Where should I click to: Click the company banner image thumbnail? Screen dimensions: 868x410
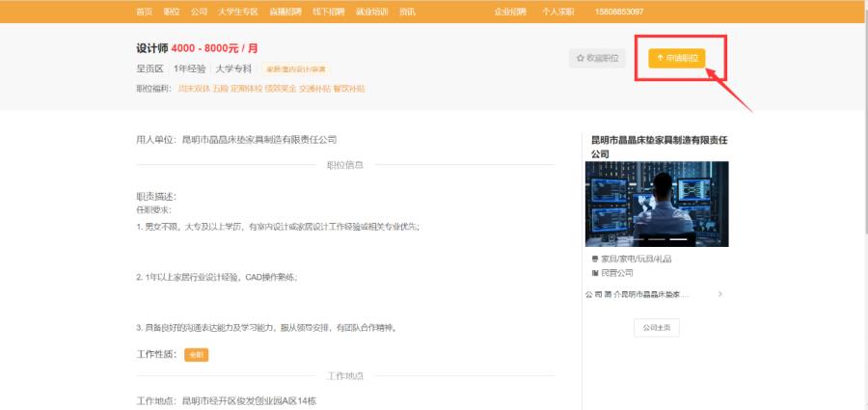pyautogui.click(x=657, y=203)
